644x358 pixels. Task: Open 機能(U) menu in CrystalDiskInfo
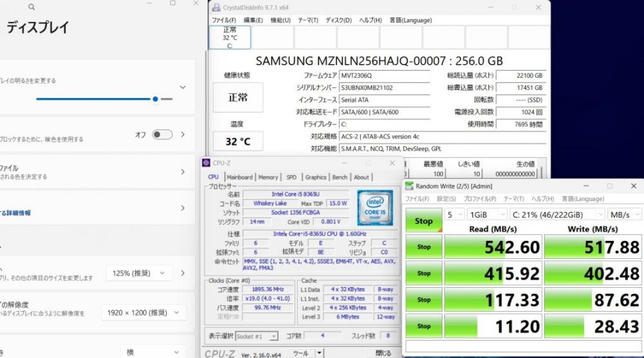coord(281,20)
